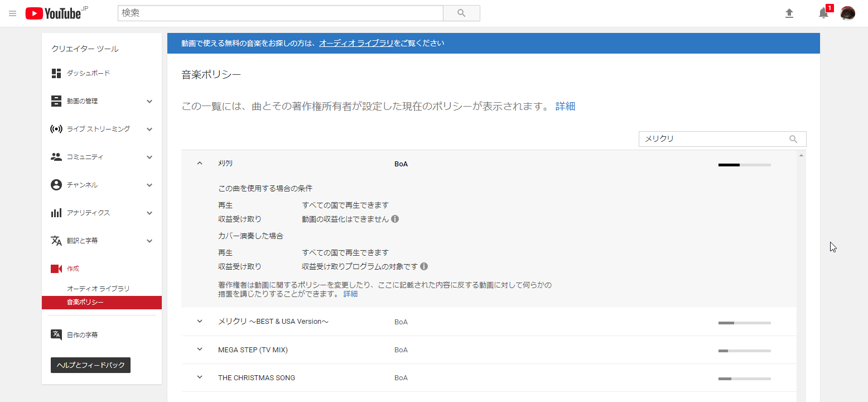Click 詳細 link after 著作権者 notice
The height and width of the screenshot is (402, 868).
tap(350, 294)
